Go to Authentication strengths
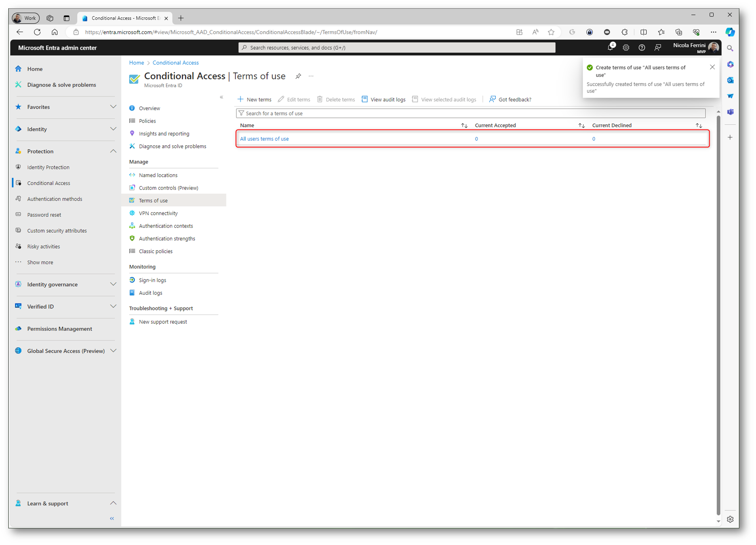 (167, 239)
